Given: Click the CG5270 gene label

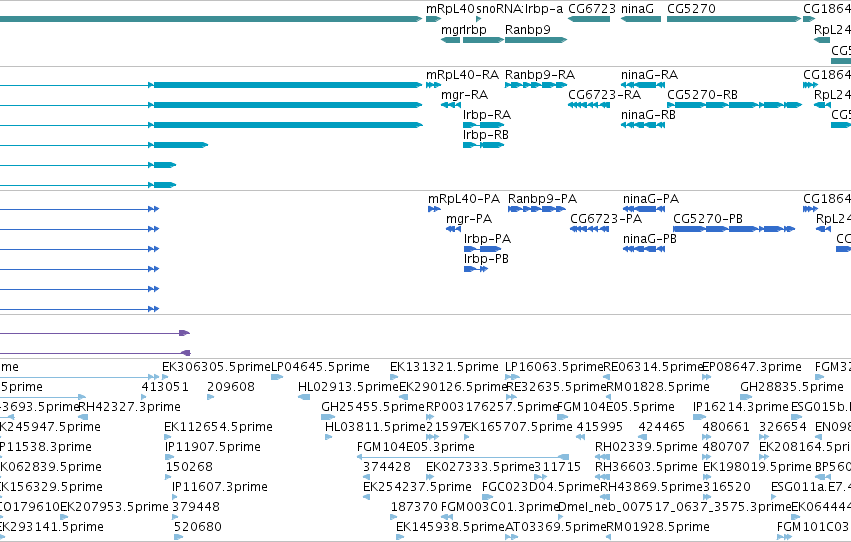Looking at the screenshot, I should point(691,9).
